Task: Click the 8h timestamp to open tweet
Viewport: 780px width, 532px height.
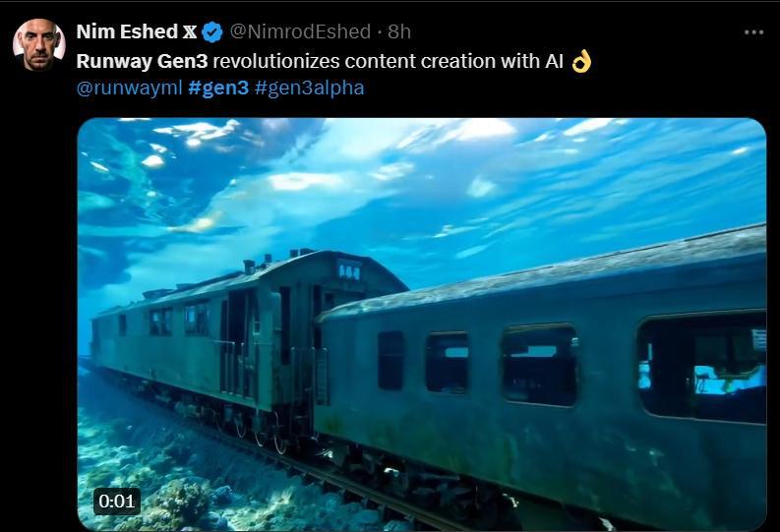Action: 399,31
